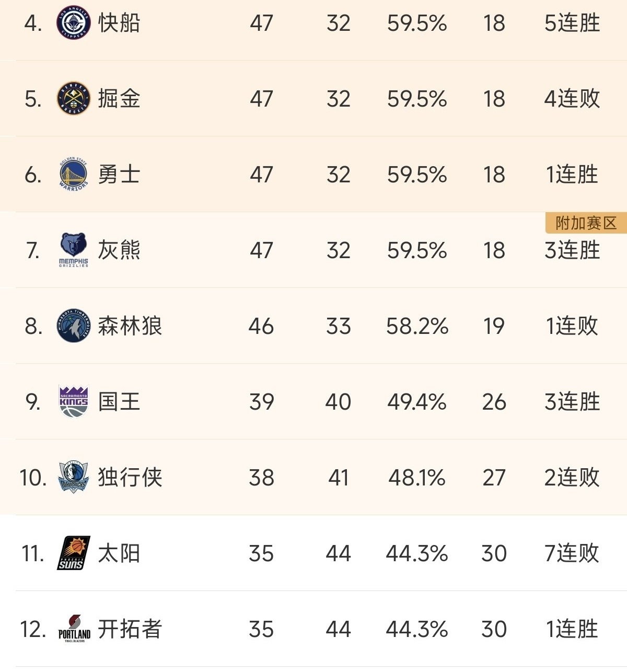Click the Denver Nuggets logo
Screen dimensions: 627x672
tap(73, 98)
